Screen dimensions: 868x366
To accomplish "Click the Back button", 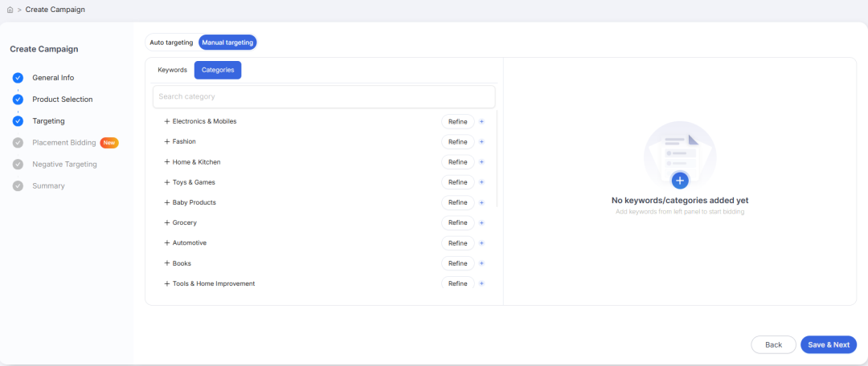I will tap(773, 344).
